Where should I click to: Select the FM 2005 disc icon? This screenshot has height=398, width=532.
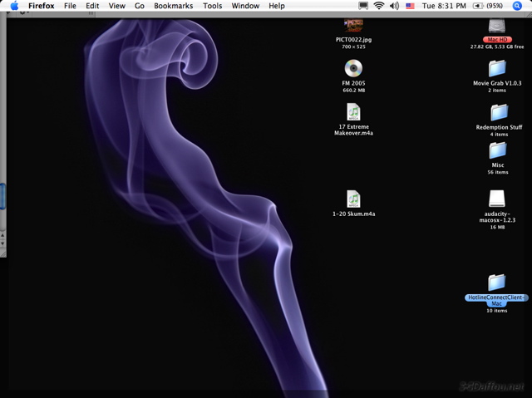point(354,68)
